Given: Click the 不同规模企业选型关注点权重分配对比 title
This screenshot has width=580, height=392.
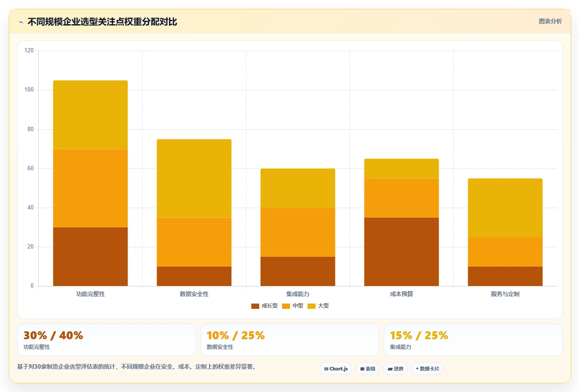Looking at the screenshot, I should 102,22.
